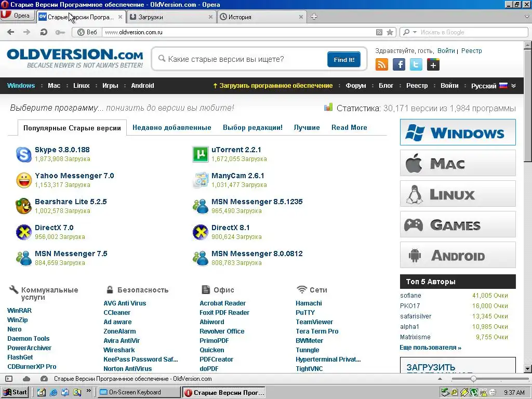Click the Opera Link cloud icon
532x399 pixels.
click(x=26, y=379)
